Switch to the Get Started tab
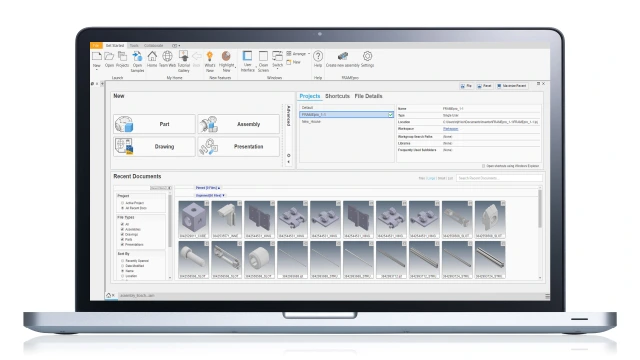 [x=115, y=46]
